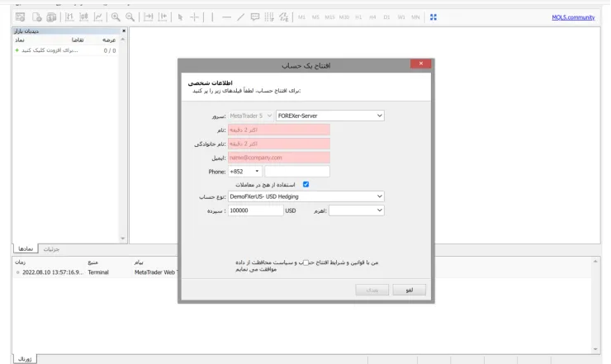Switch chart to bar chart type
Screen dimensions: 611x364
69,17
